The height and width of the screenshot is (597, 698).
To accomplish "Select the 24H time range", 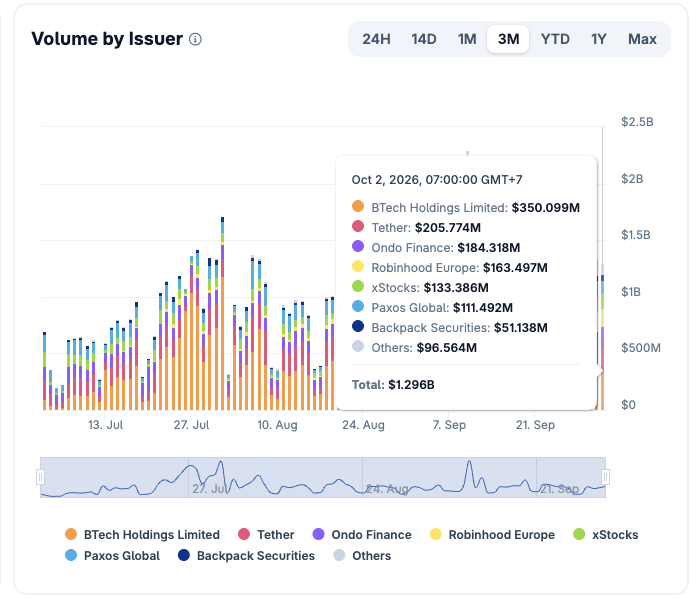I will coord(376,39).
